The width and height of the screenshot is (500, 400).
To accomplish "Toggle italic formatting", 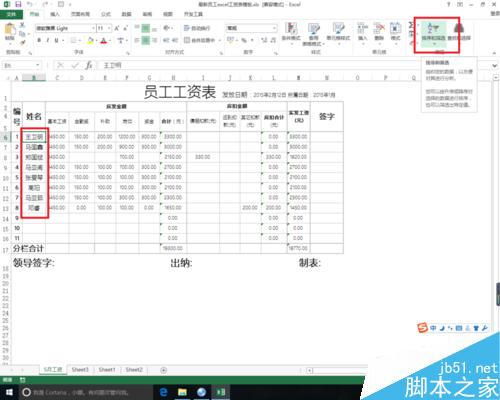I will pos(48,40).
